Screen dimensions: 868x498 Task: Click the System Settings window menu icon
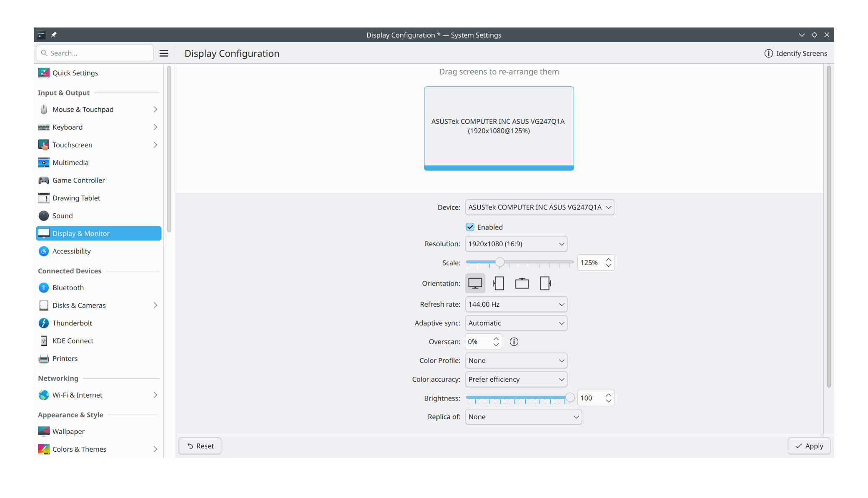point(41,35)
